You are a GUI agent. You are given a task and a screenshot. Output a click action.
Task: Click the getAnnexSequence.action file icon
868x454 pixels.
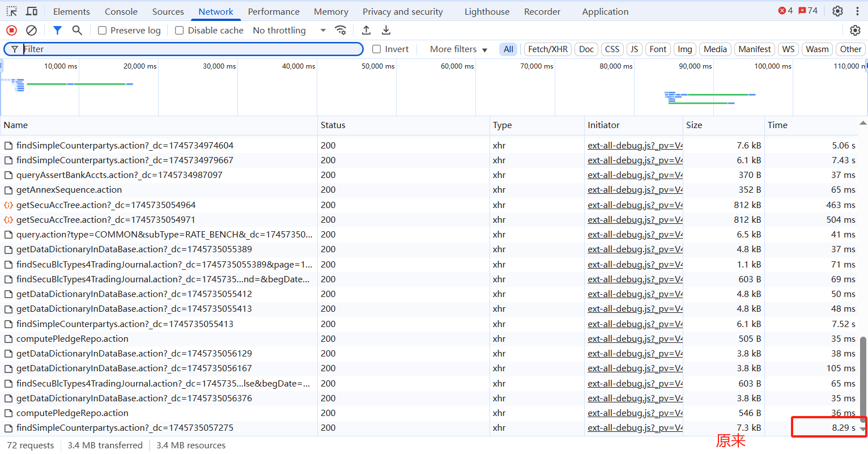click(x=8, y=190)
